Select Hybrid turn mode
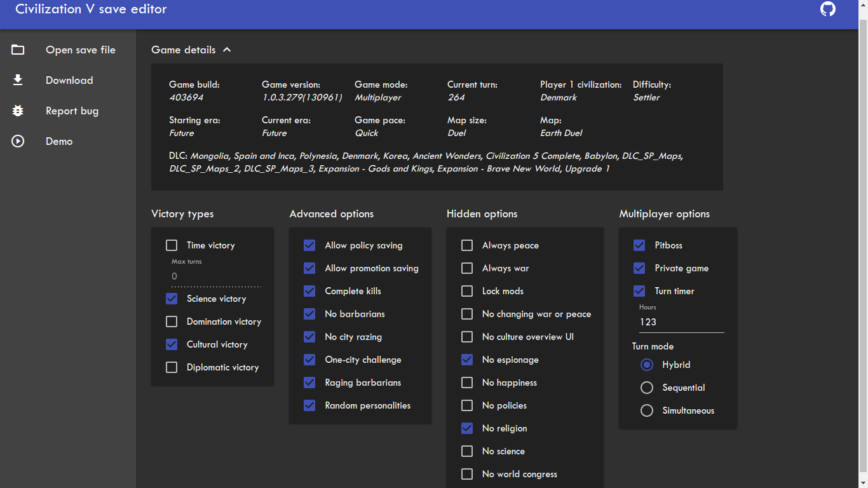 [647, 365]
